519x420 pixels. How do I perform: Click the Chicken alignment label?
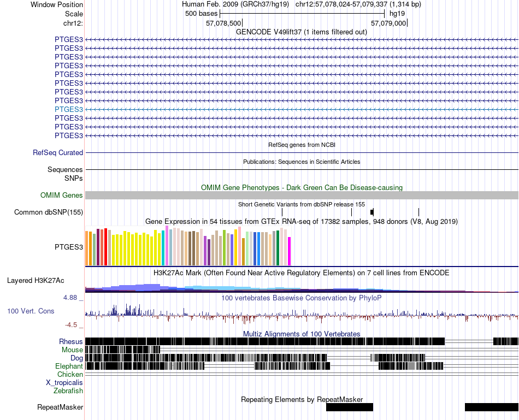70,374
